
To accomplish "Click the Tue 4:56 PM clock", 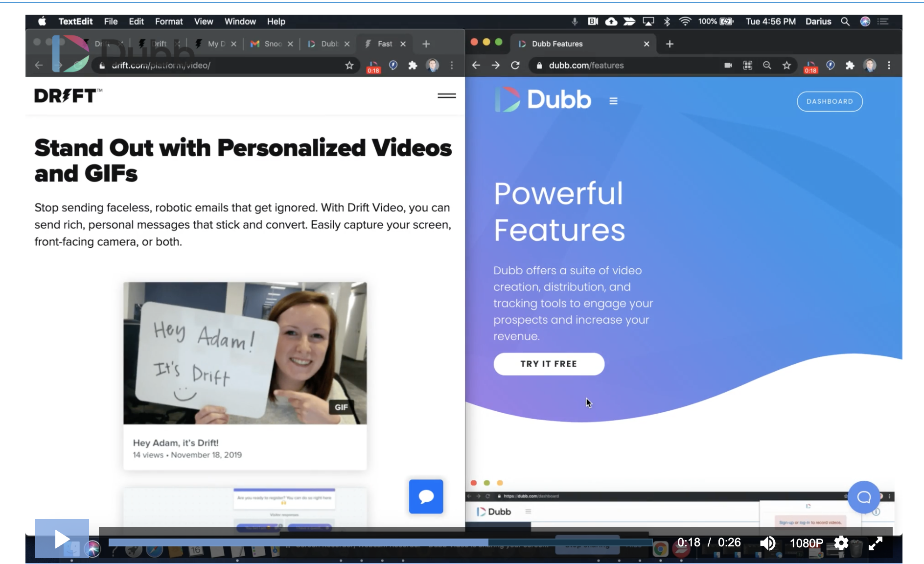I will coord(770,21).
